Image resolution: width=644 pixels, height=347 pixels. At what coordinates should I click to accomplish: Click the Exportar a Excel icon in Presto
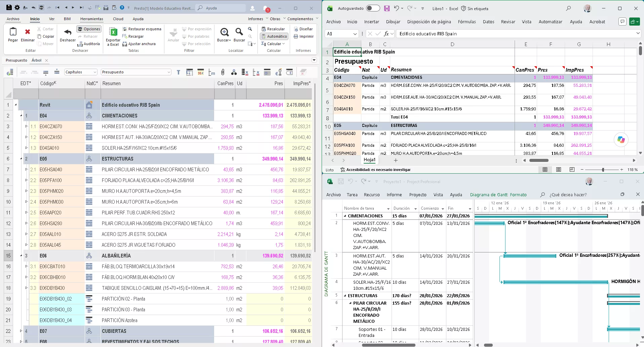coord(113,32)
